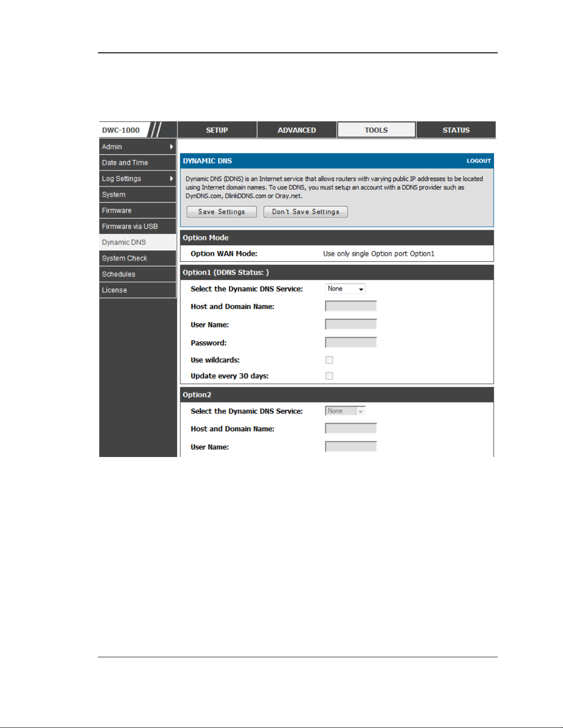Open System Check page
This screenshot has height=728, width=563.
pyautogui.click(x=137, y=258)
